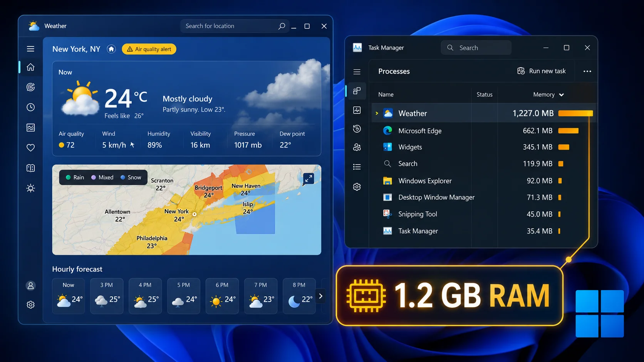Click the New York, NY location title
The image size is (644, 362).
pos(76,49)
